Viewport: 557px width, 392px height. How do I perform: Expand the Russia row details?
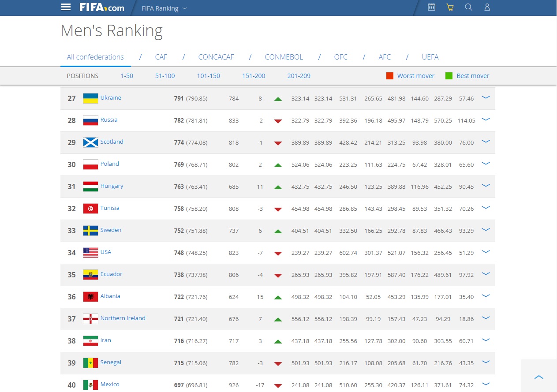pos(486,119)
